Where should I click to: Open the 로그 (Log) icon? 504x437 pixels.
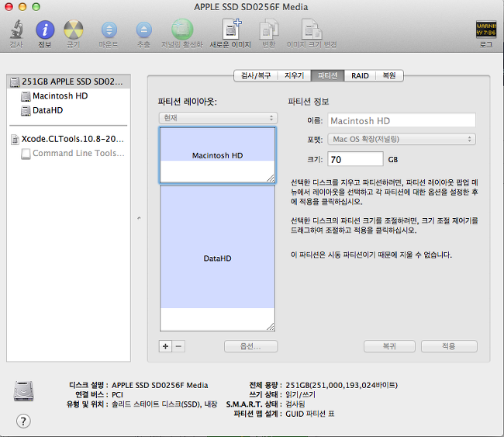pyautogui.click(x=486, y=29)
